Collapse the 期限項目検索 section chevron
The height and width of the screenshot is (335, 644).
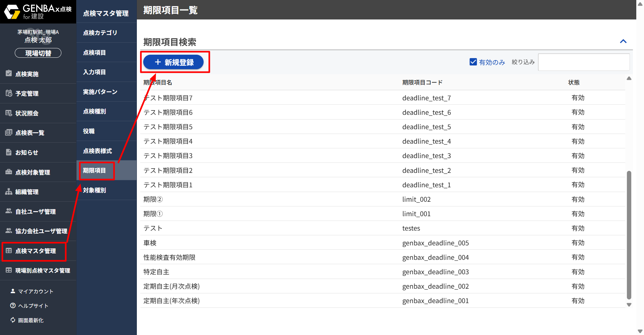coord(623,41)
